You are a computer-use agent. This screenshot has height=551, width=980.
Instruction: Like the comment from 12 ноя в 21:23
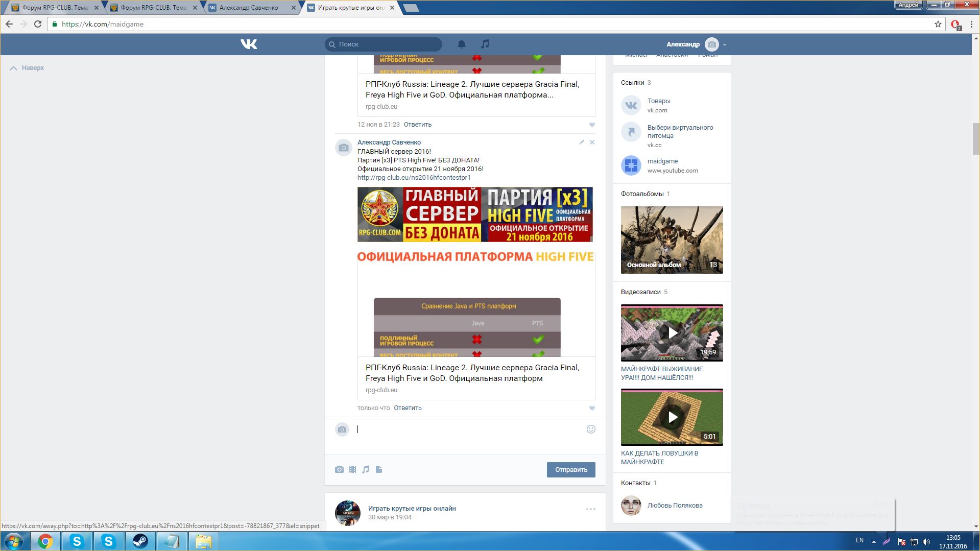pyautogui.click(x=592, y=125)
